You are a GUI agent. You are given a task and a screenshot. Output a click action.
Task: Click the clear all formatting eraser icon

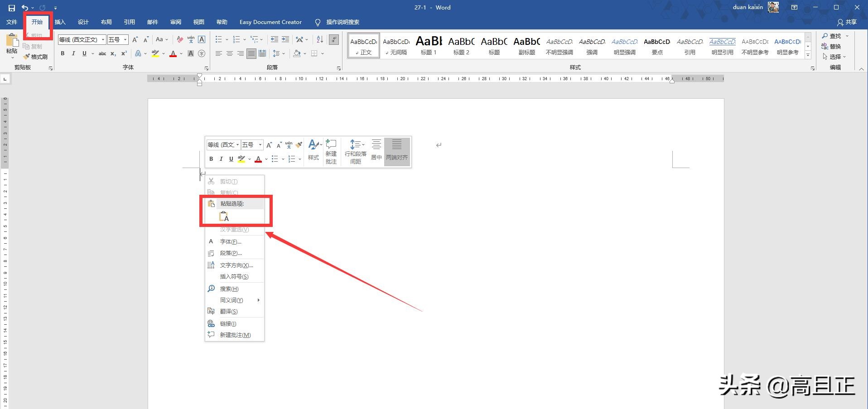tap(180, 40)
